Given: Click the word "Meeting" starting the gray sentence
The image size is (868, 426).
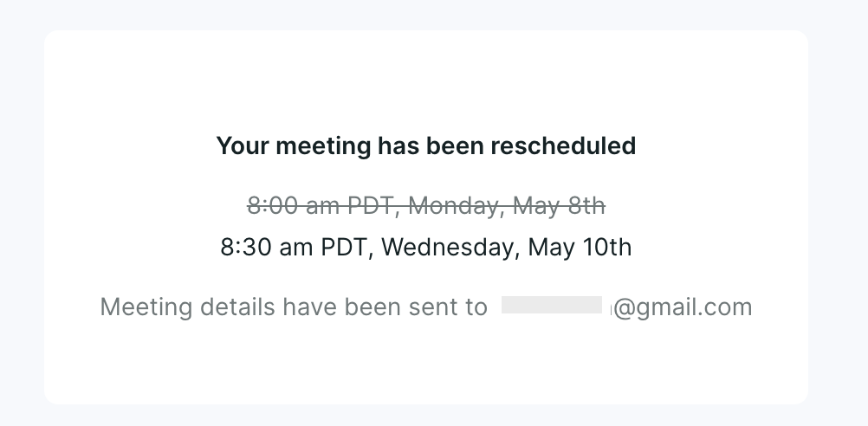Looking at the screenshot, I should [146, 307].
